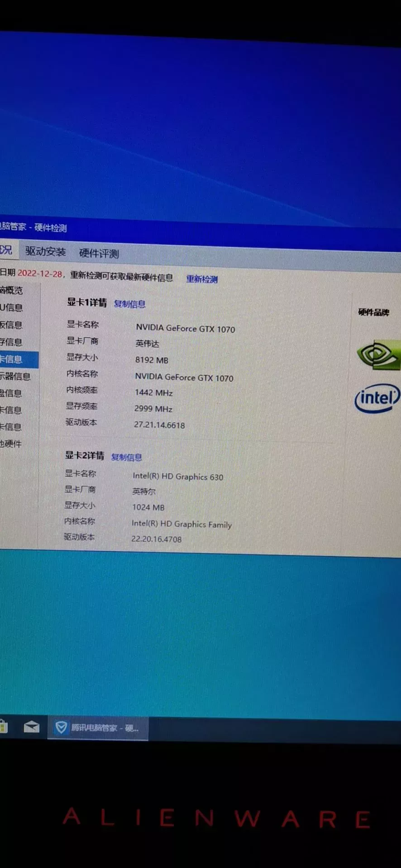The height and width of the screenshot is (868, 401).
Task: Click the Intel brand logo
Action: click(377, 398)
